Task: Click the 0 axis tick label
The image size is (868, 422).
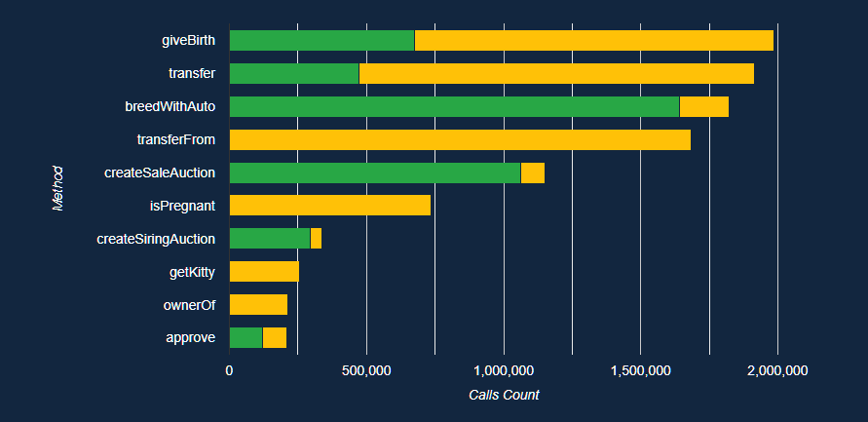Action: [x=229, y=370]
